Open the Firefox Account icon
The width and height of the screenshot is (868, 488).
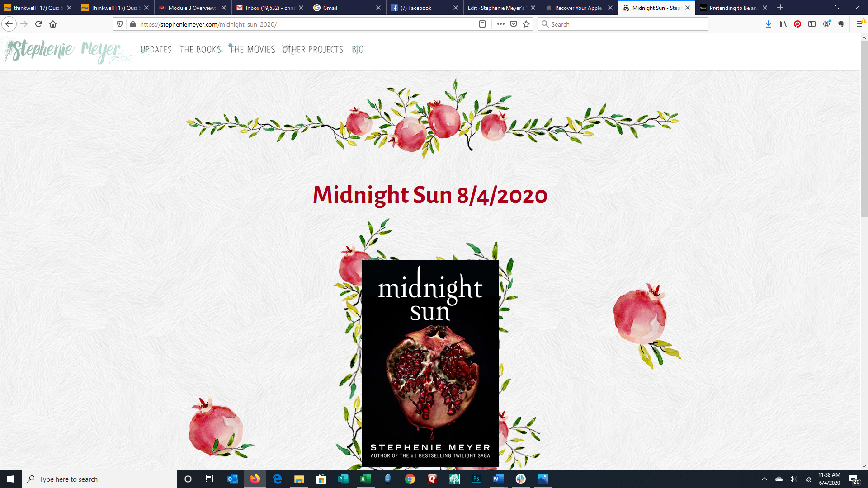click(x=826, y=24)
